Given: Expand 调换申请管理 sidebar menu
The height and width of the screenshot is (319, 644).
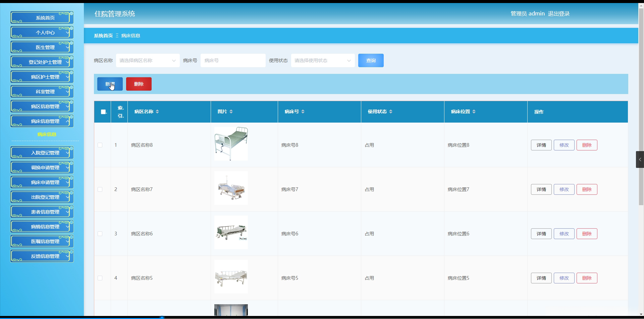Looking at the screenshot, I should [x=42, y=168].
